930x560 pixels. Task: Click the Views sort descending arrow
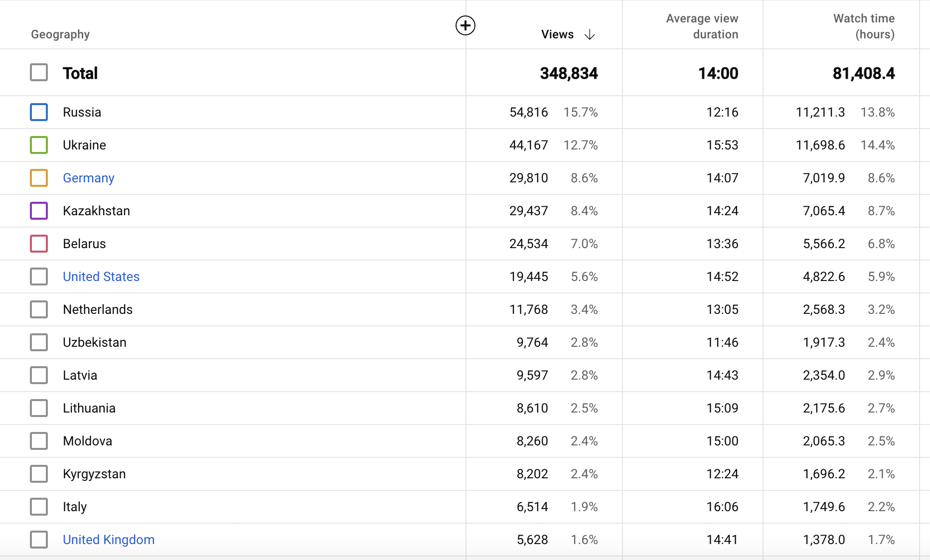pyautogui.click(x=590, y=34)
